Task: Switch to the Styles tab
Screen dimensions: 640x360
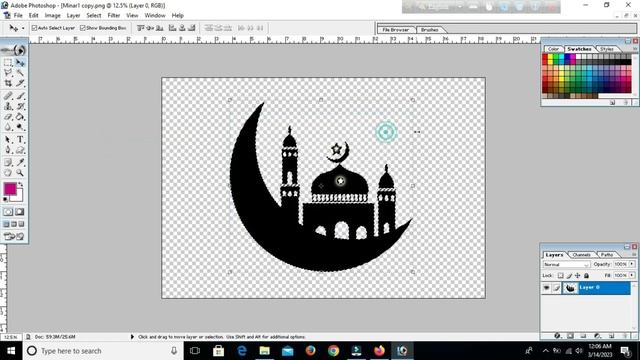Action: (607, 49)
